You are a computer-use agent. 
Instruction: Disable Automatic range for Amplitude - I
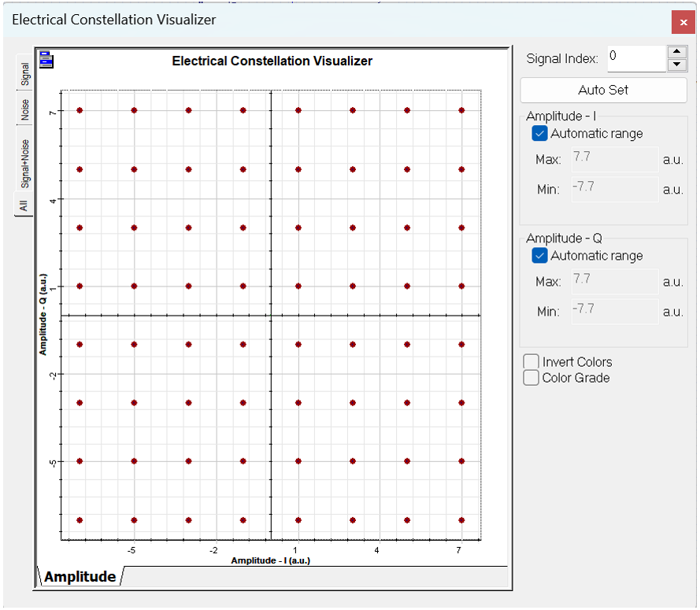coord(540,134)
